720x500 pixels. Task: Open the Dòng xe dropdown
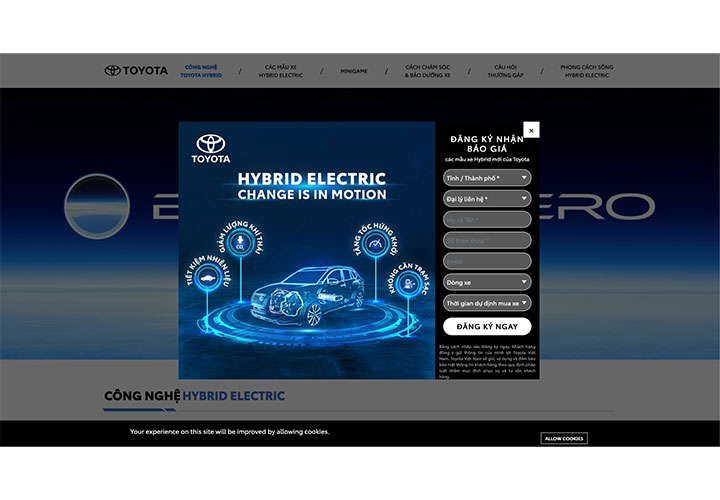[x=487, y=282]
